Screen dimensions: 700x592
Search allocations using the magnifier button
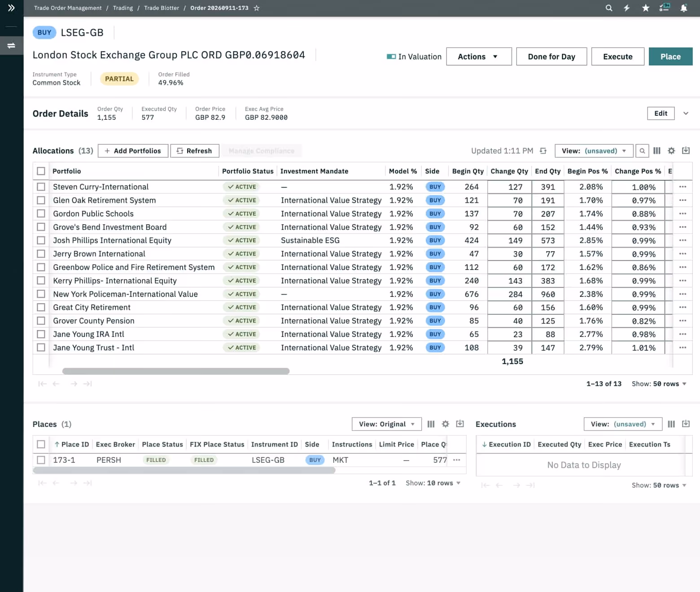(642, 151)
